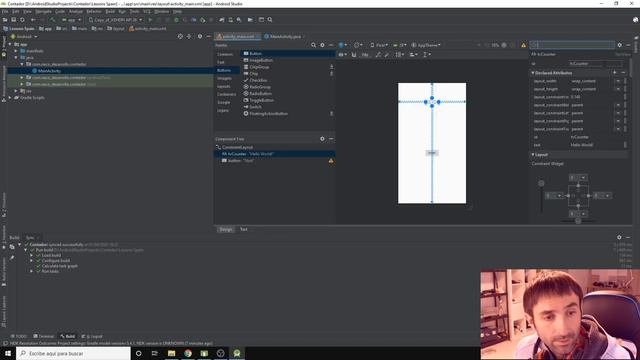Click the magnet Autoconnect icon in design toolbar

pos(354,55)
